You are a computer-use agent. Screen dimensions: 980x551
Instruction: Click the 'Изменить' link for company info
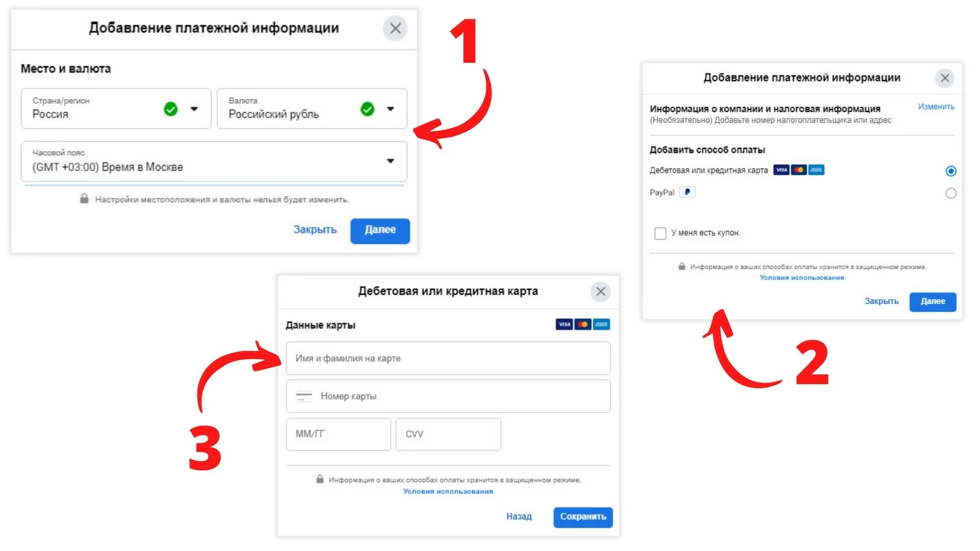(936, 107)
